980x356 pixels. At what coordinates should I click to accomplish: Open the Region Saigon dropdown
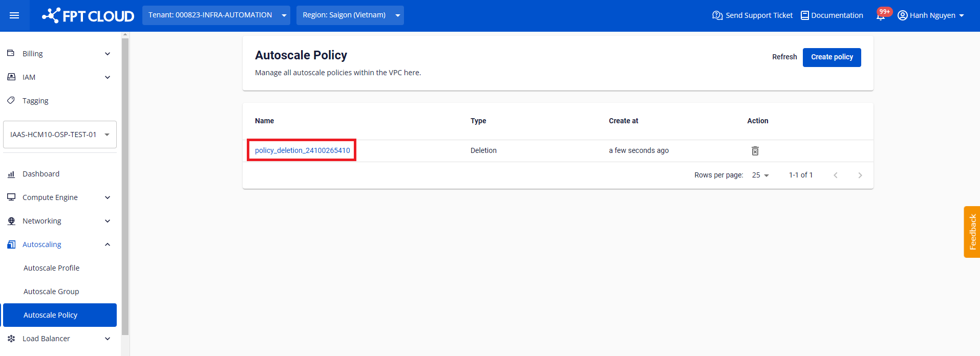coord(350,15)
